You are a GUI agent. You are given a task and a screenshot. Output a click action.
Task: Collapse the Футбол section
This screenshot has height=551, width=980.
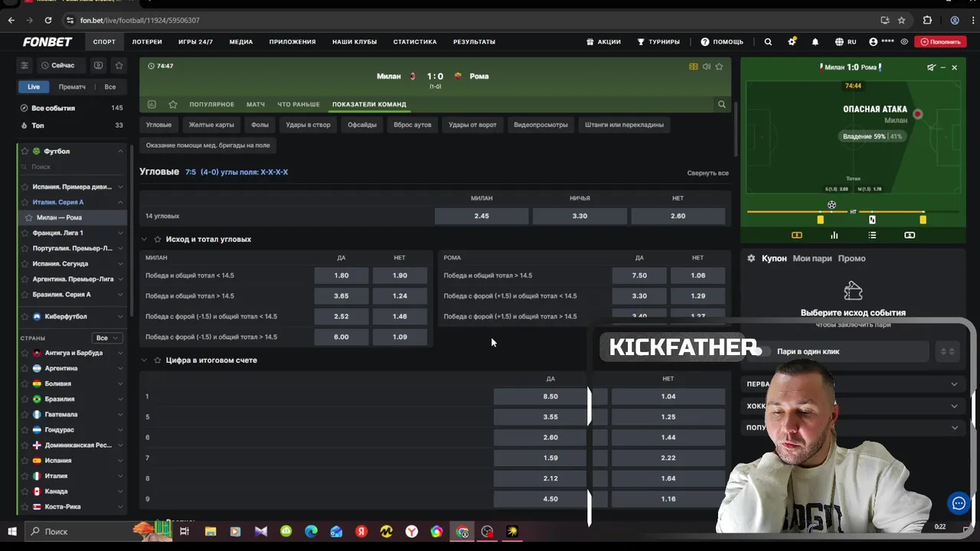(x=120, y=152)
